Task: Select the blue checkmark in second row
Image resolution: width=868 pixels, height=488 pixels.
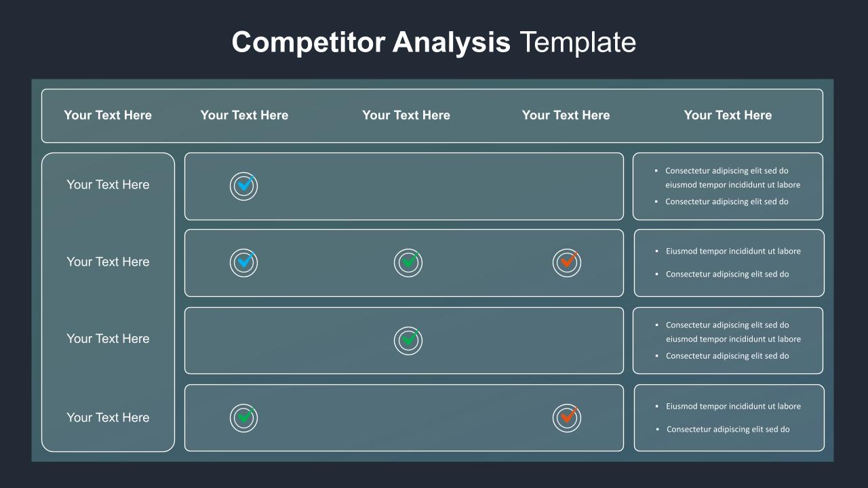Action: point(244,262)
